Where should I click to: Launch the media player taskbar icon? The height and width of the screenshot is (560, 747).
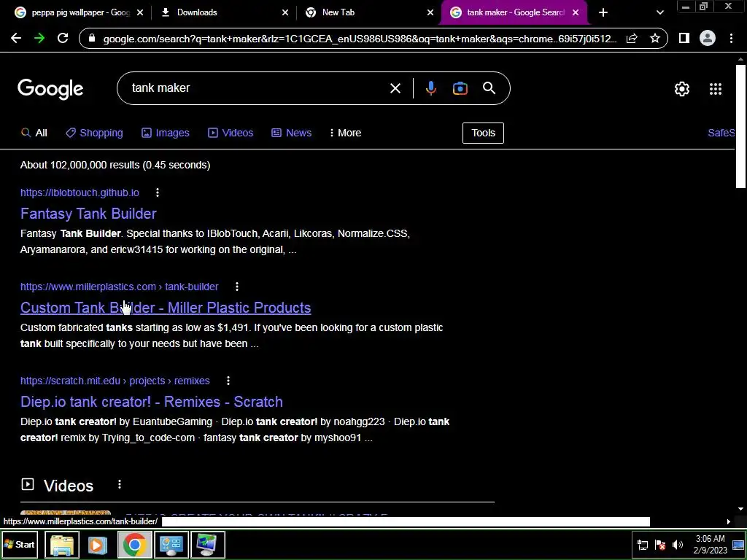(x=98, y=544)
